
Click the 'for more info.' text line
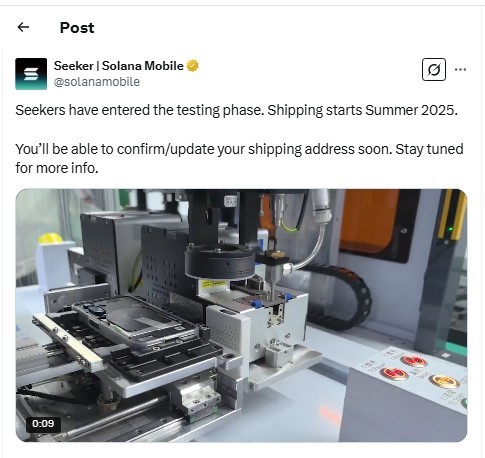pyautogui.click(x=57, y=168)
